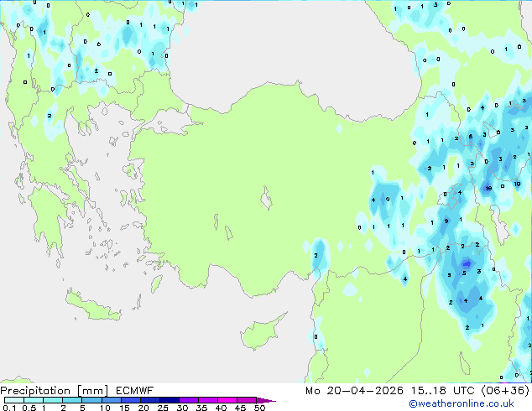The image size is (532, 411).
Task: Click the purple arrow tip past 50 in legend
Action: coord(266,401)
